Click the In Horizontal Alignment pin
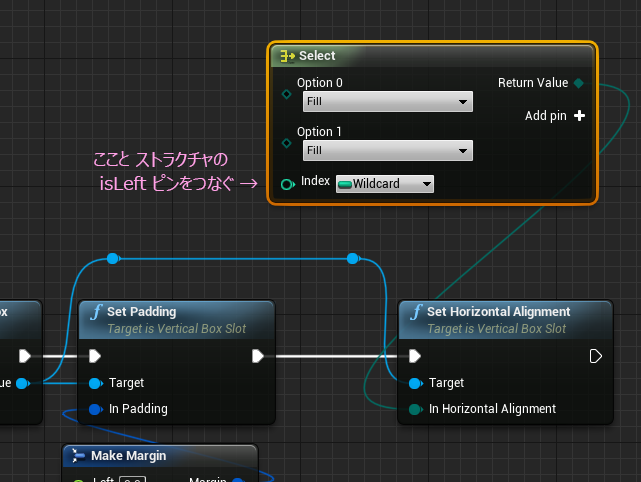 point(416,409)
